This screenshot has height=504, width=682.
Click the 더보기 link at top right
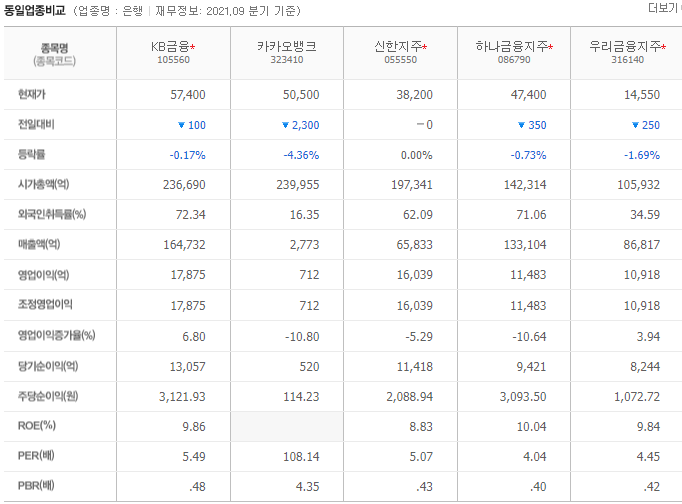[664, 7]
